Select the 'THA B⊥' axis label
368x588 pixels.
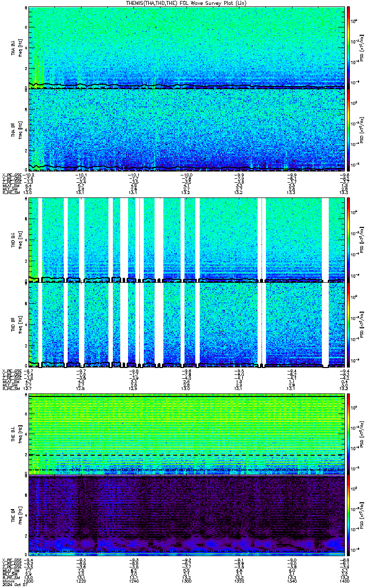pos(13,48)
